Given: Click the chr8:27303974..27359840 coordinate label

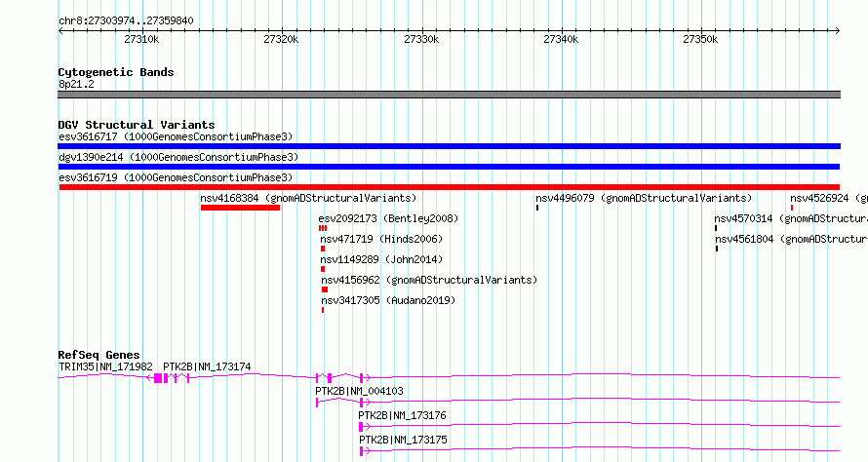Looking at the screenshot, I should coord(126,21).
